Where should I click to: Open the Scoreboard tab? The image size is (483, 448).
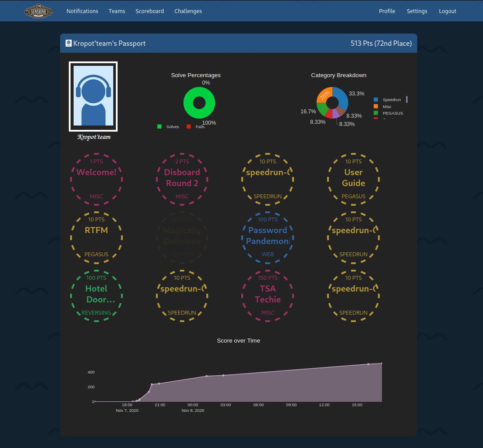pyautogui.click(x=150, y=11)
